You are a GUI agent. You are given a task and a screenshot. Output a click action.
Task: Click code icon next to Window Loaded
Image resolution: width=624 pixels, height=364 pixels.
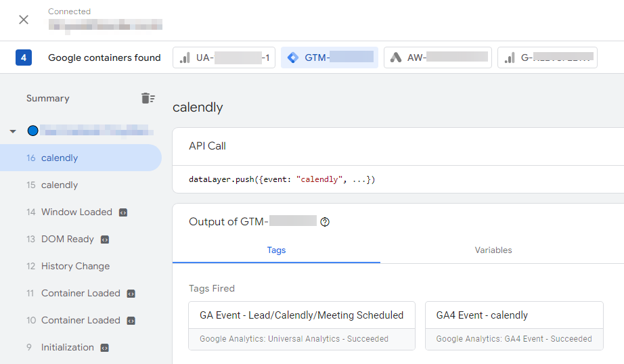coord(123,212)
